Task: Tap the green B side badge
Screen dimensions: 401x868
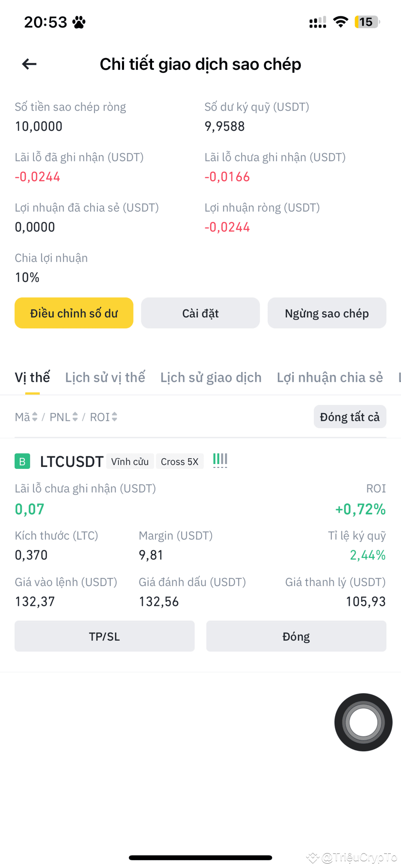Action: [x=22, y=461]
